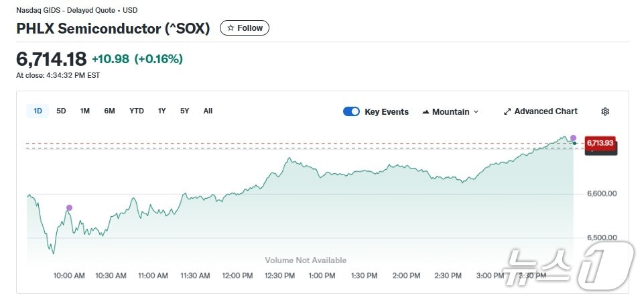Switch to the 5D time range
644x300 pixels.
pos(61,111)
